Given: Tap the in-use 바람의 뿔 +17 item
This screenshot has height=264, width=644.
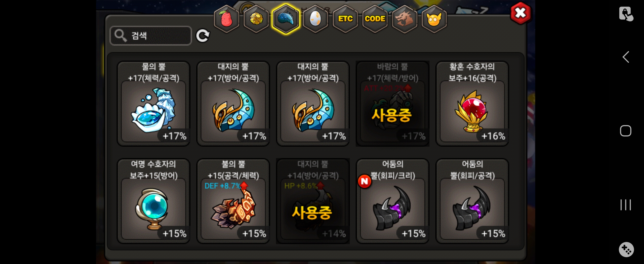Looking at the screenshot, I should pyautogui.click(x=392, y=103).
